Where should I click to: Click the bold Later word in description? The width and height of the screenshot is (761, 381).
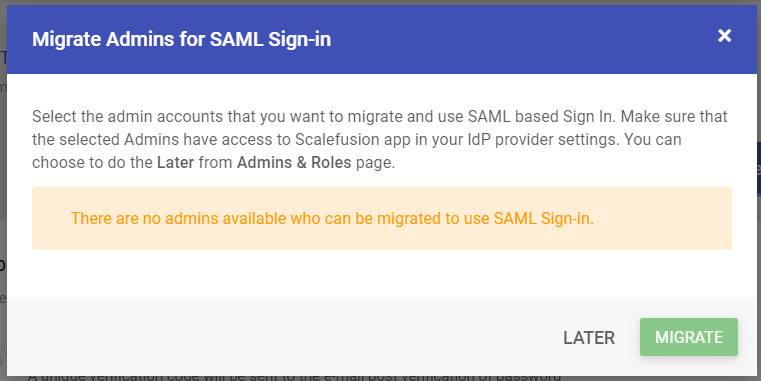coord(175,162)
